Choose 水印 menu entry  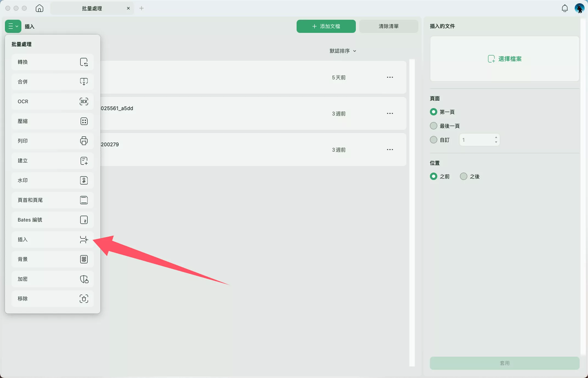(x=53, y=180)
